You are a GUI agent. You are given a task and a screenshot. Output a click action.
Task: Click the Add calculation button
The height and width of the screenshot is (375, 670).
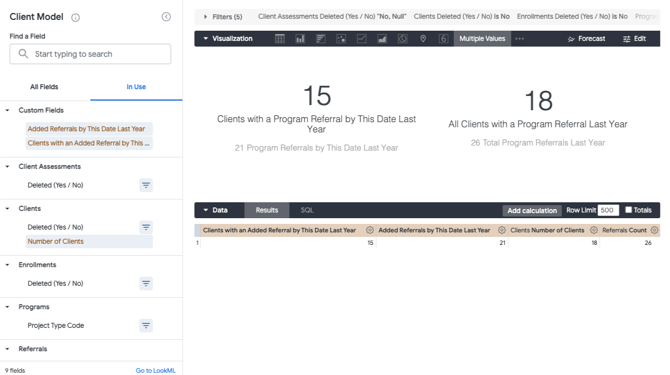[532, 210]
